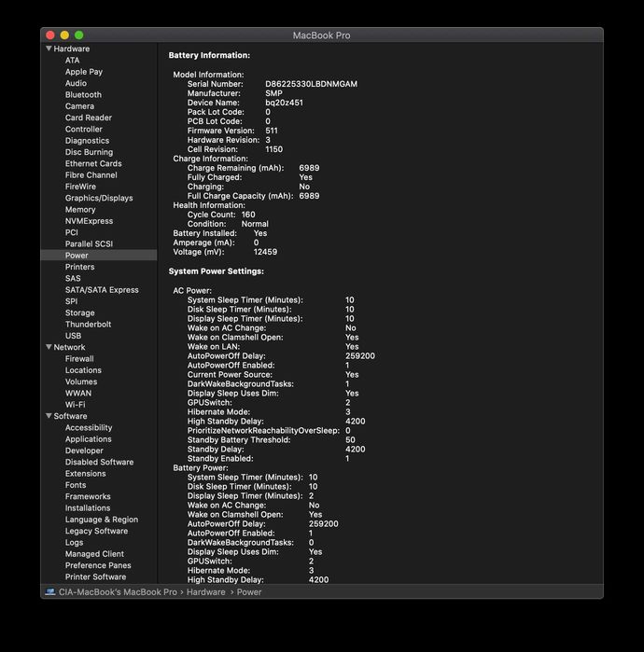The width and height of the screenshot is (644, 652).
Task: Open the Audio hardware entry
Action: point(76,83)
